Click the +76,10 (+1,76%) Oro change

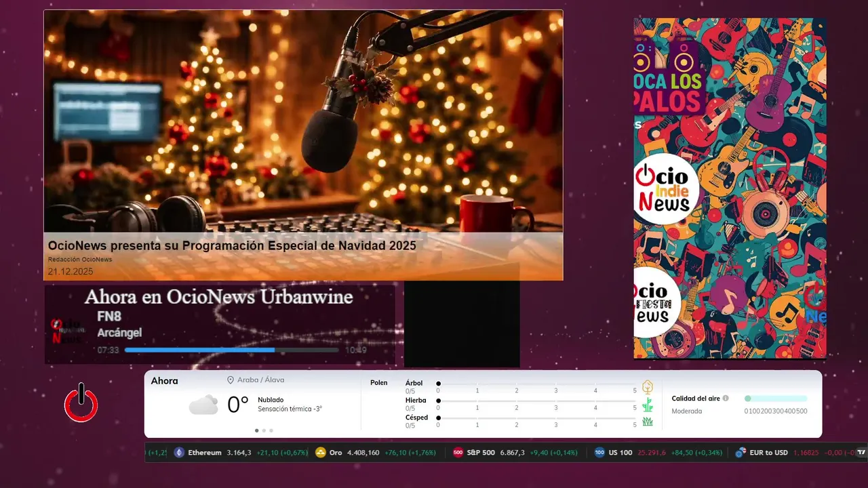(410, 452)
